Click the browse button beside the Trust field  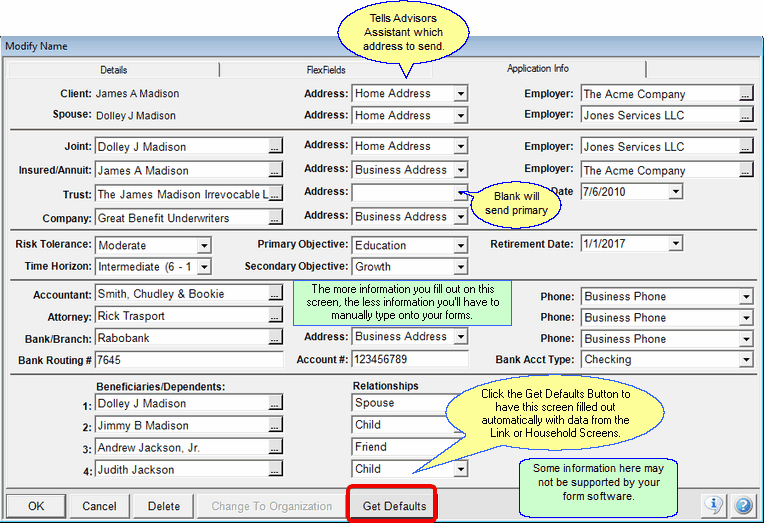[x=275, y=194]
